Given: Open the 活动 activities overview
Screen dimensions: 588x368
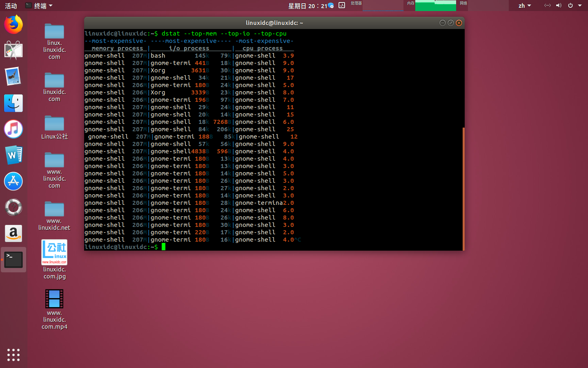Looking at the screenshot, I should [x=11, y=6].
